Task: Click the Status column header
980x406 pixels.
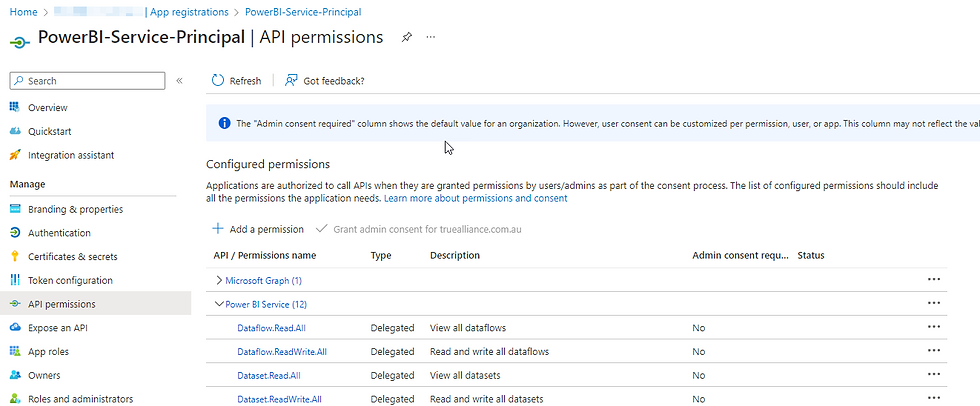Action: click(x=811, y=255)
